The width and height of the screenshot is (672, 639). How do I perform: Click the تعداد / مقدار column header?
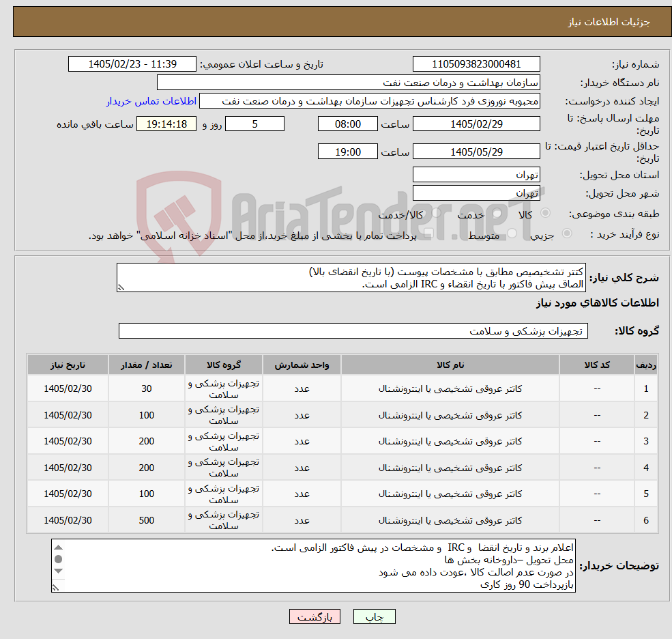(x=147, y=365)
